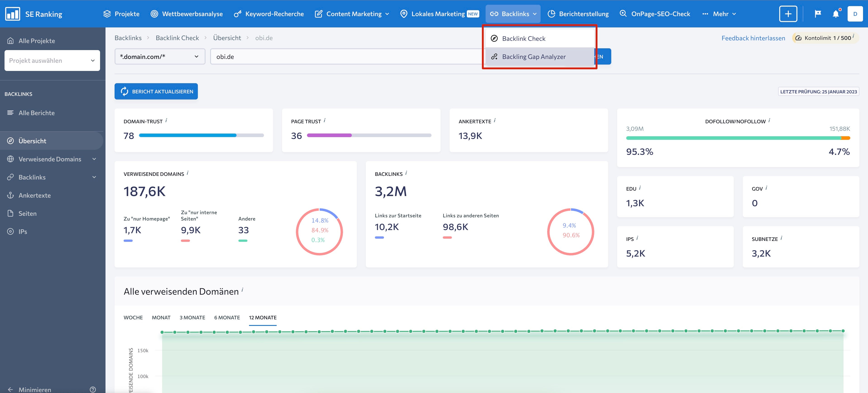The height and width of the screenshot is (393, 868).
Task: Open the Mehr menu
Action: 720,14
